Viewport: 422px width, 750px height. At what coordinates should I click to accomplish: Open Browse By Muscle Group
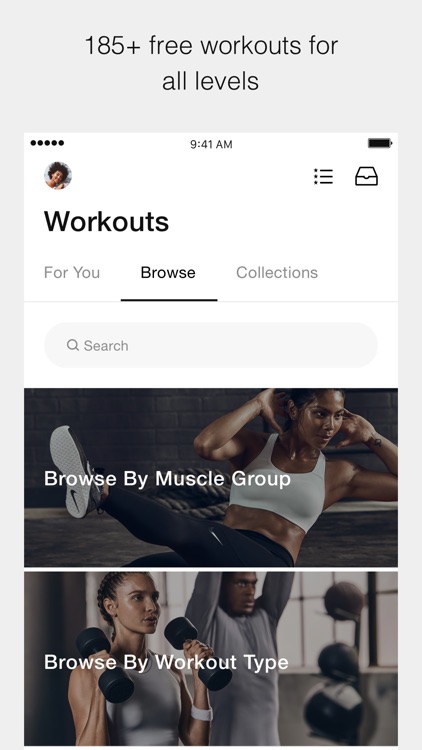click(x=211, y=477)
